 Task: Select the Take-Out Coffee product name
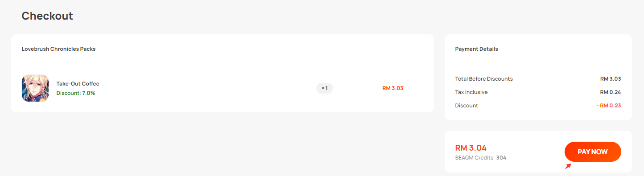pyautogui.click(x=78, y=84)
